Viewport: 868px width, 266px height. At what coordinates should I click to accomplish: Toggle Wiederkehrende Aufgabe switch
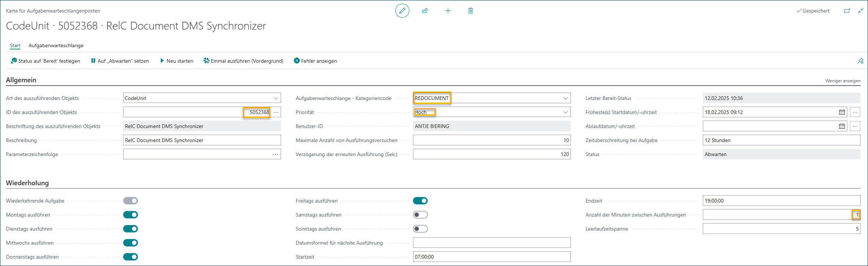(x=131, y=201)
